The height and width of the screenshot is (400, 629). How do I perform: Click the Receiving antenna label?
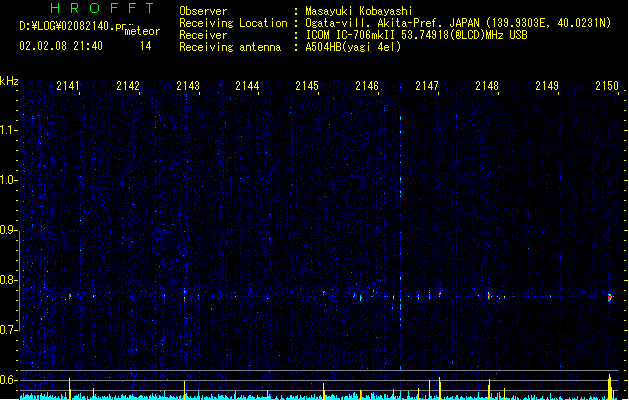point(230,47)
